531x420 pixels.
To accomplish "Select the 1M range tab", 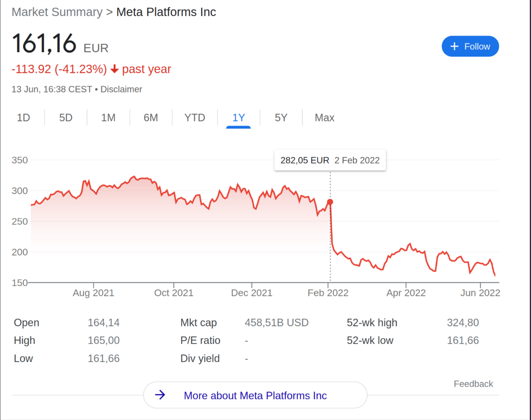I will pyautogui.click(x=108, y=118).
